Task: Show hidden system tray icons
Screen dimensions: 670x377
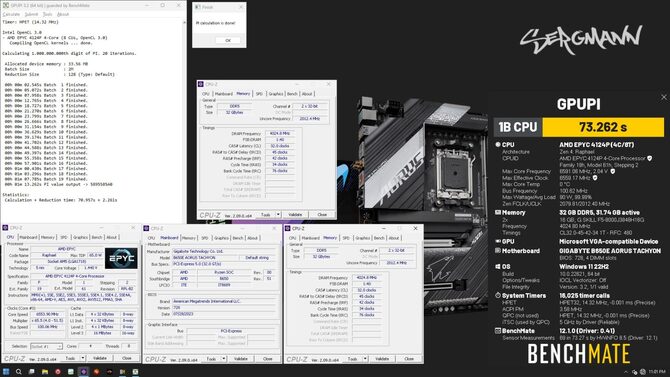Action: click(626, 372)
